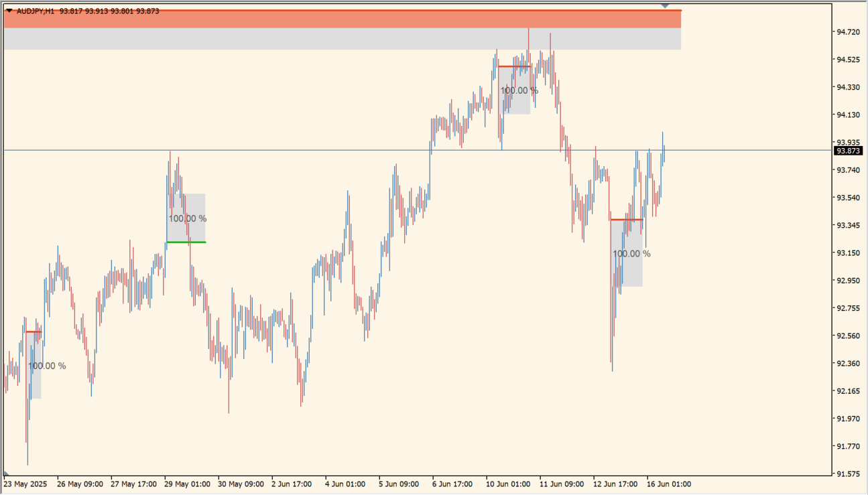Select the 93.150 price axis label
868x495 pixels.
(x=848, y=253)
